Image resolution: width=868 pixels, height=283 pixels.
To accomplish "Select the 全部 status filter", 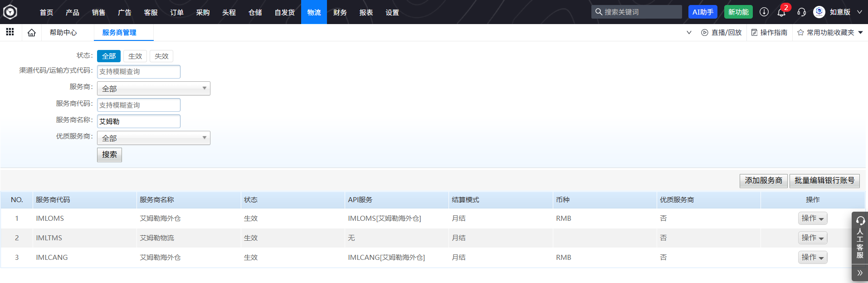I will tap(109, 56).
